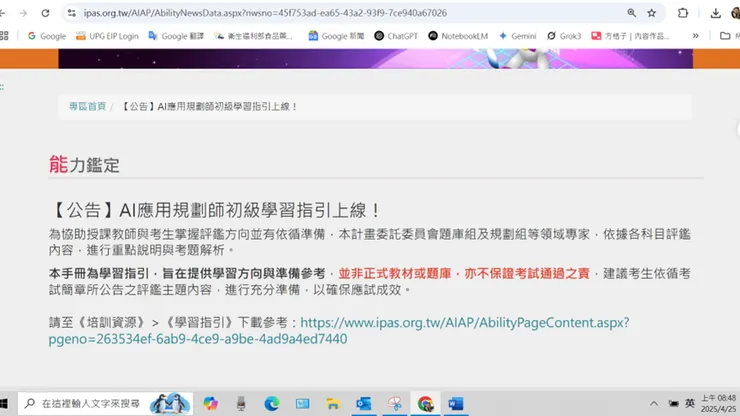Open the Snipping Tool on taskbar
Image resolution: width=740 pixels, height=416 pixels.
point(395,404)
